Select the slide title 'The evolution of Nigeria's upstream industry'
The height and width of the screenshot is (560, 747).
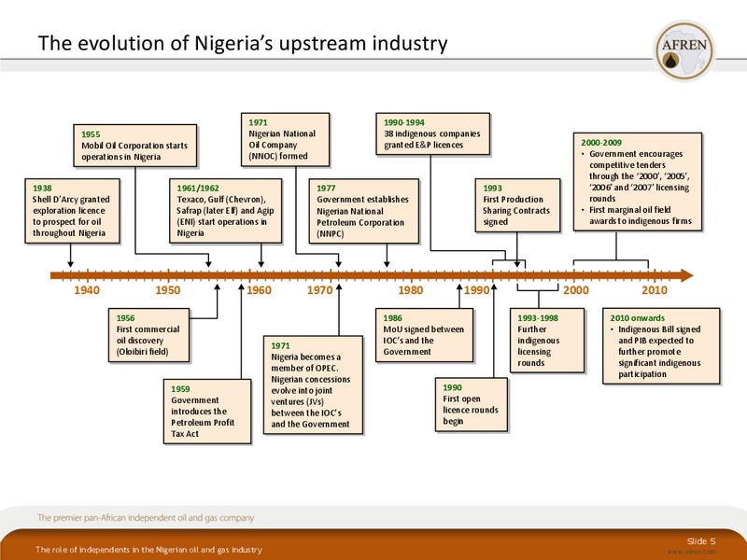click(x=243, y=43)
